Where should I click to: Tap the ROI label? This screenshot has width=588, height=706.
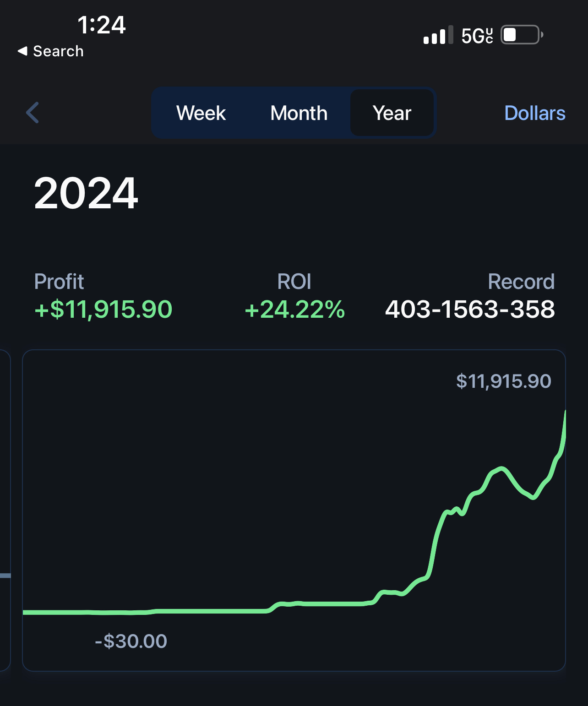[x=294, y=282]
